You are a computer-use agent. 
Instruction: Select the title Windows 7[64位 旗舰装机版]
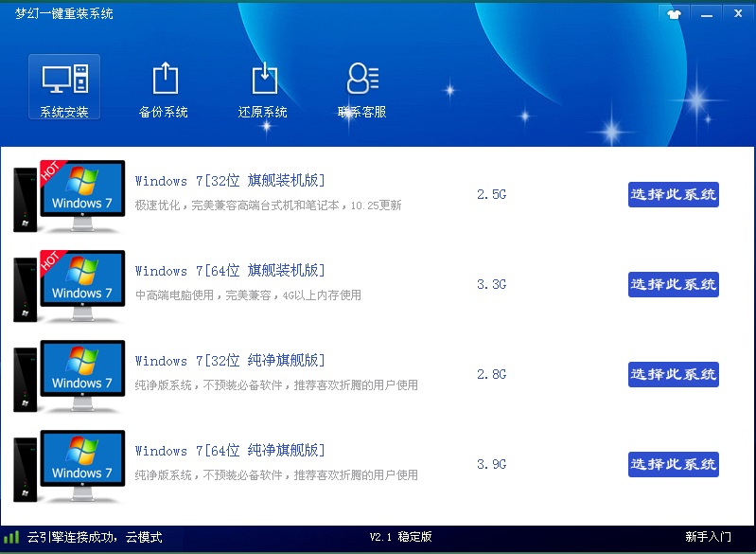tap(231, 270)
